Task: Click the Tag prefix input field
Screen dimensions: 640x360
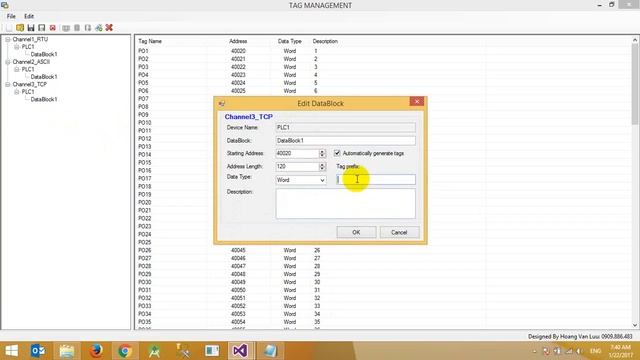Action: 376,180
